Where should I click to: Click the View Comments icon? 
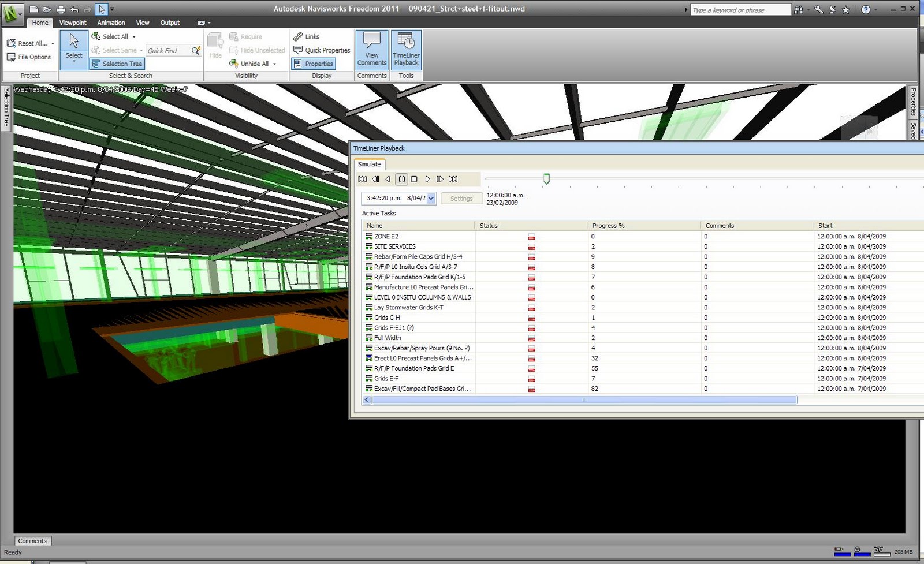(x=371, y=50)
